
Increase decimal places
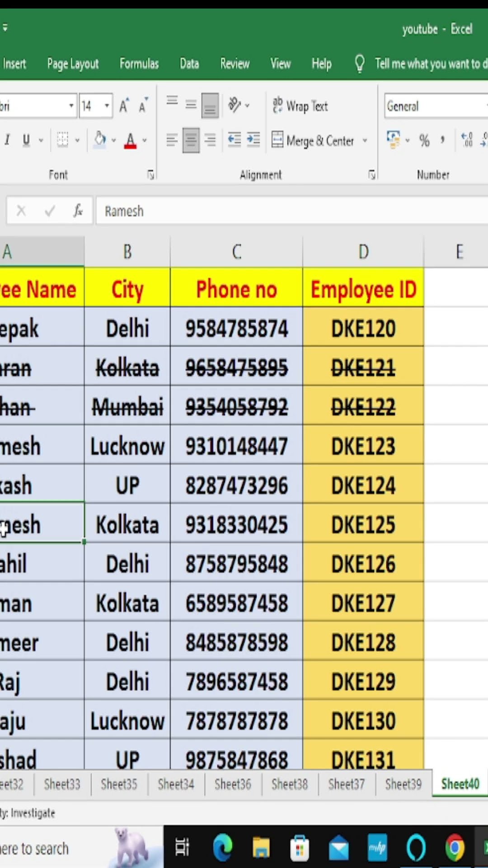coord(467,140)
